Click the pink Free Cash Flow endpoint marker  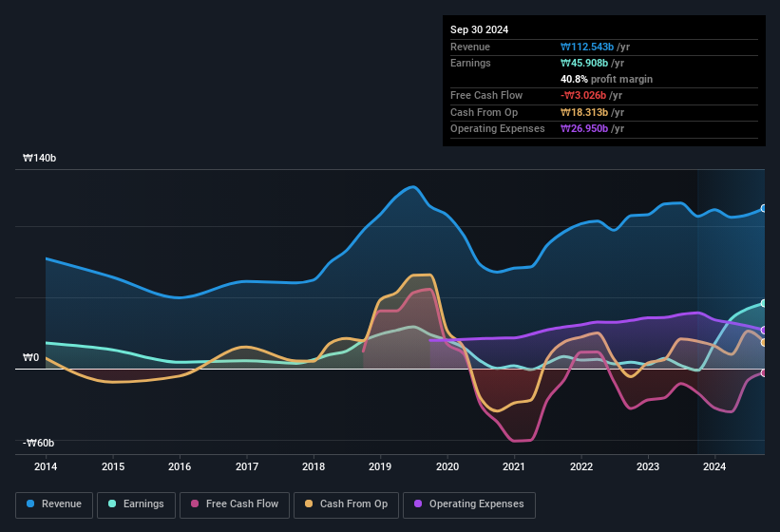764,372
